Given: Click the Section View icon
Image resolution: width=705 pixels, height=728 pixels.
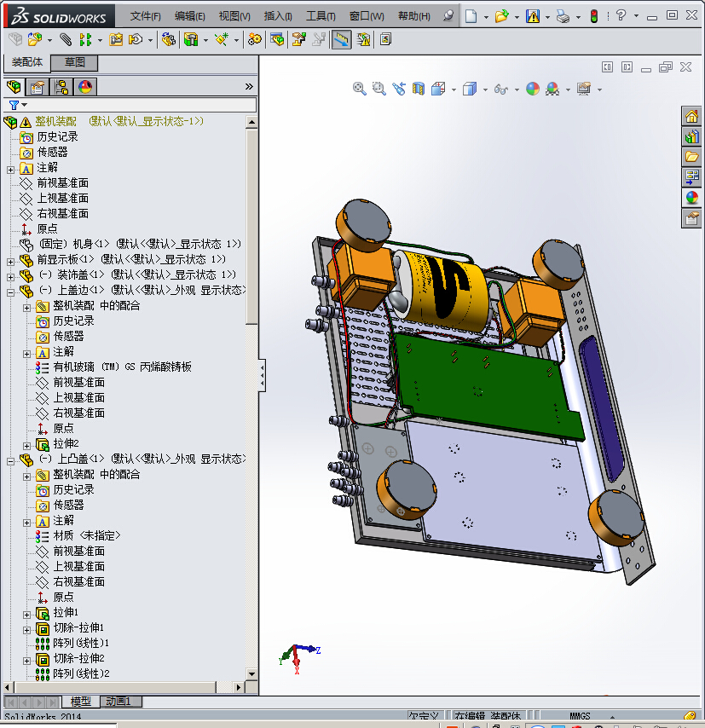Looking at the screenshot, I should (419, 88).
